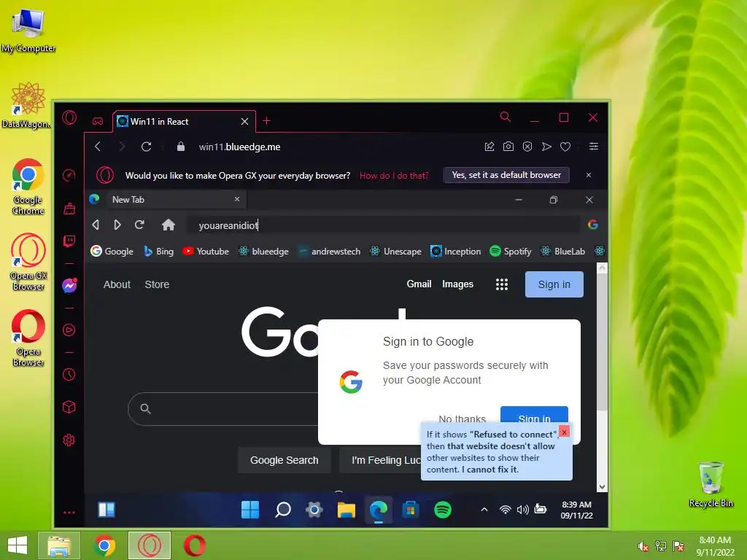Open a new Opera GX tab
The image size is (747, 560).
pyautogui.click(x=267, y=121)
